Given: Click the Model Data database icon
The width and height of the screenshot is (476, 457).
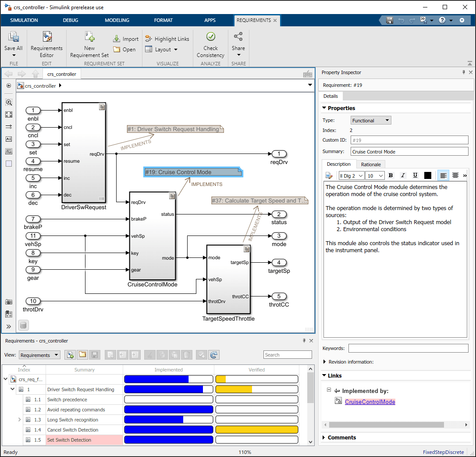Looking at the screenshot, I should [x=24, y=325].
